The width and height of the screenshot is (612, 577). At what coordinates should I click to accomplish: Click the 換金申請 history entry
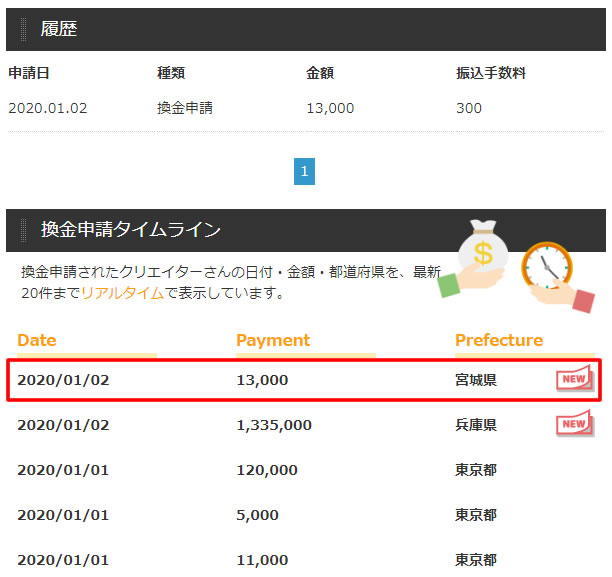point(185,108)
